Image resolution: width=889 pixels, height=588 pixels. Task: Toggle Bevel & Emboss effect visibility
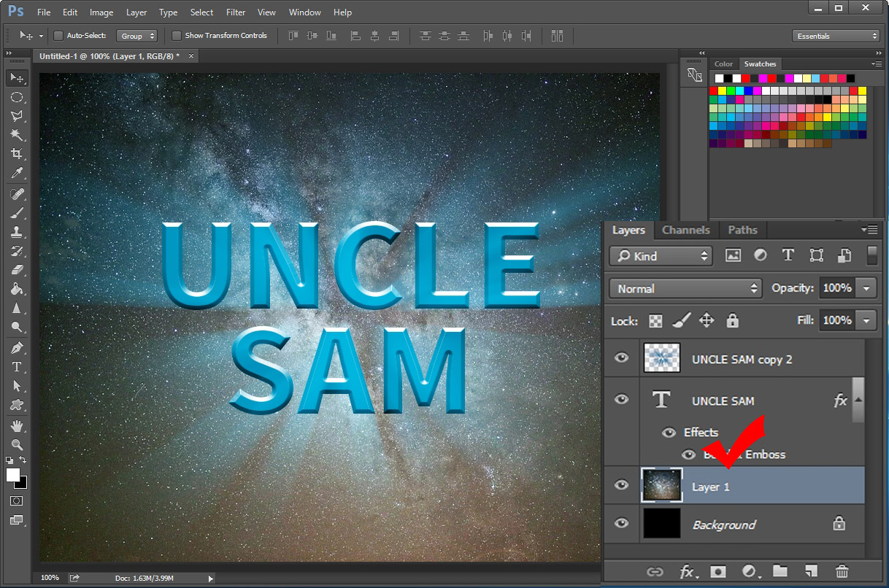coord(688,454)
